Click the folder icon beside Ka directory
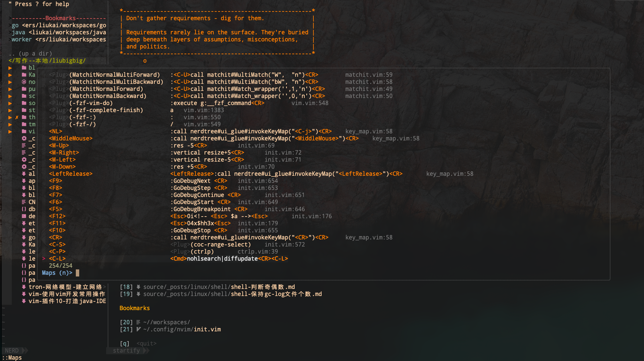 coord(24,75)
